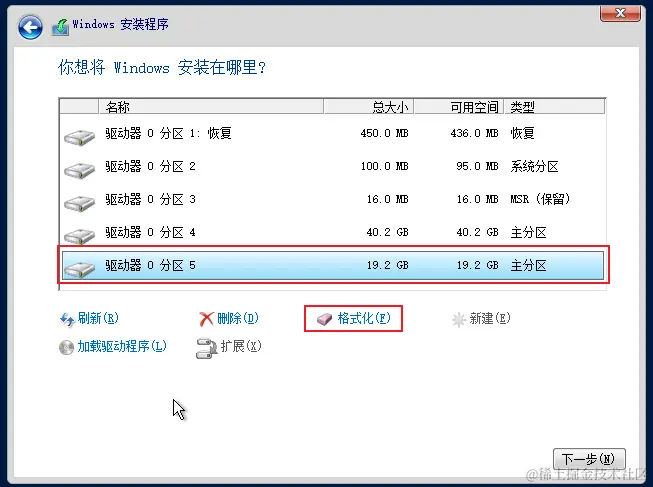Click drive icon for 分区 3 row
653x487 pixels.
pos(80,202)
